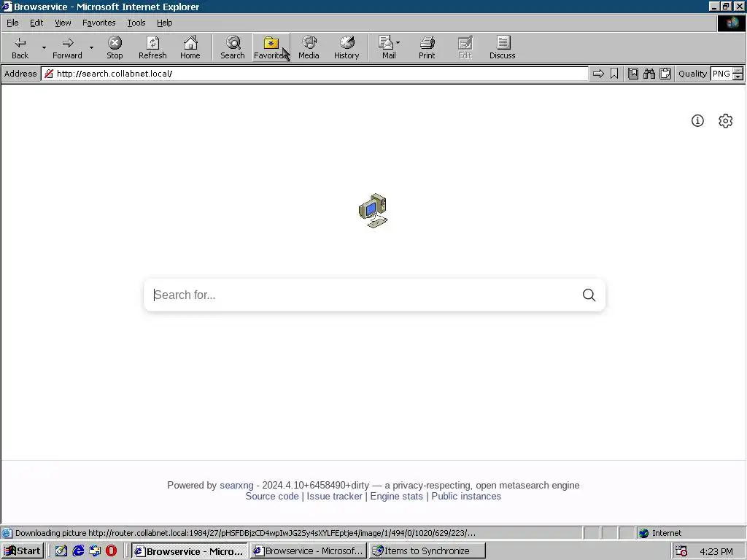
Task: Go to the Home page
Action: coord(190,47)
